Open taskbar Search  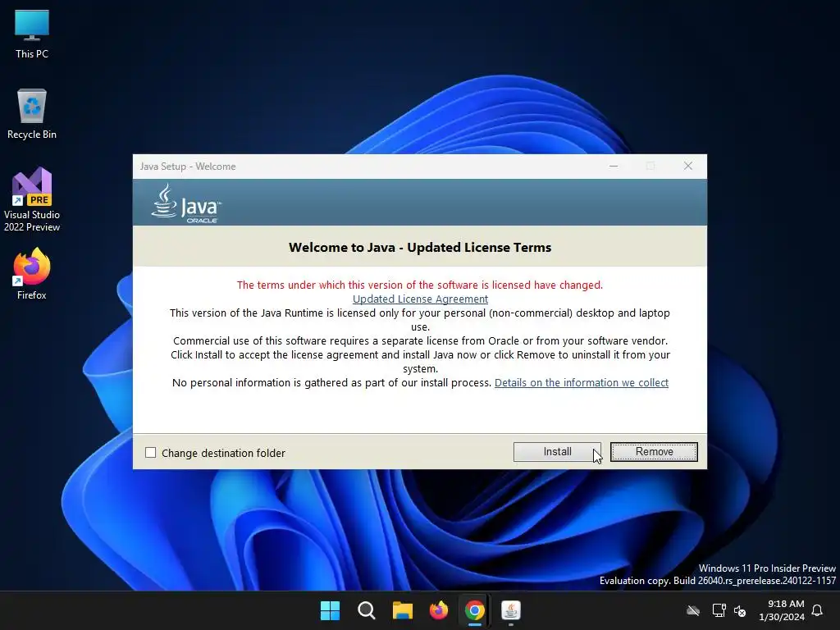click(x=367, y=610)
